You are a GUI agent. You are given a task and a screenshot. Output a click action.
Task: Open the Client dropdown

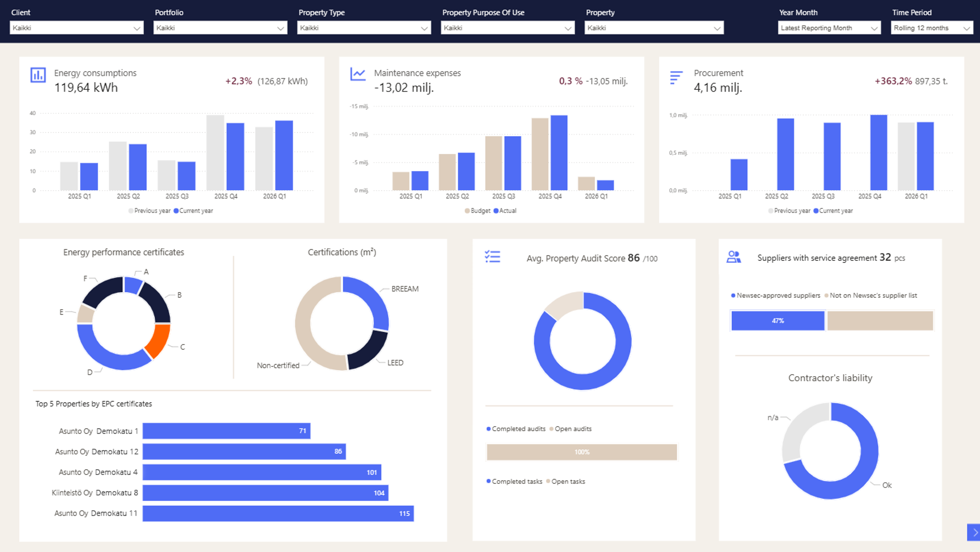click(77, 28)
